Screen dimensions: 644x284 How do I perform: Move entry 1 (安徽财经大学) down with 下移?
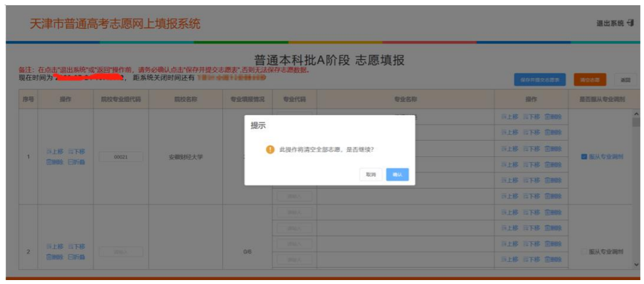(x=76, y=152)
